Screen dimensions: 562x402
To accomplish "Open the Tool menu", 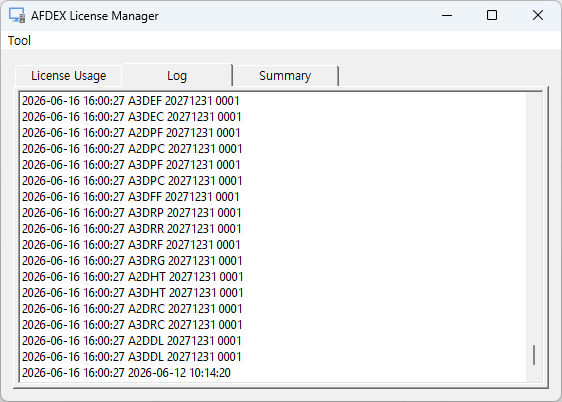I will pos(19,40).
